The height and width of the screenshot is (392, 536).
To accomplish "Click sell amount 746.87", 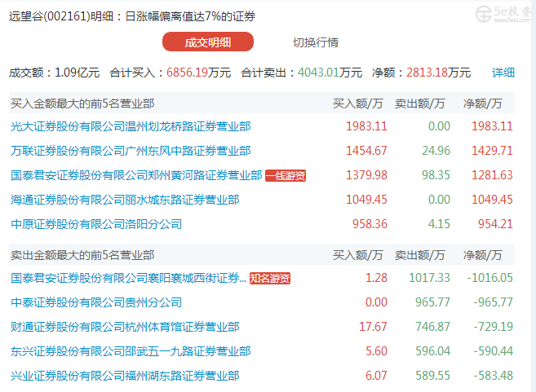I will (x=432, y=327).
